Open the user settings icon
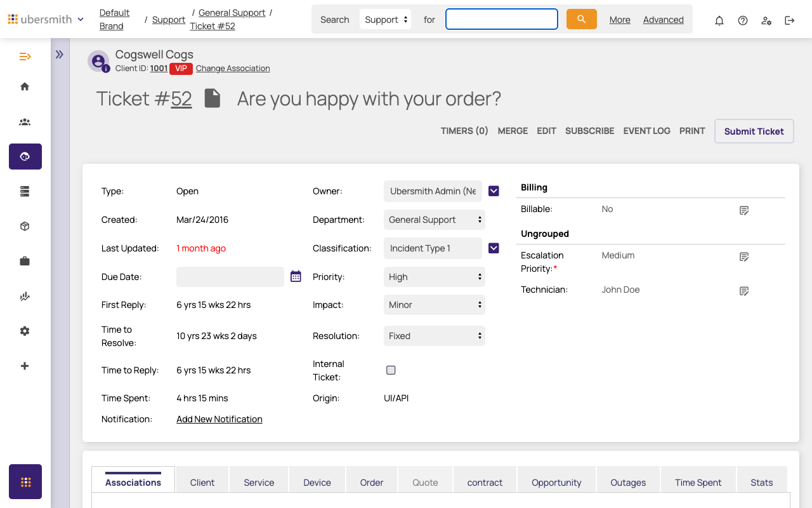This screenshot has height=508, width=812. tap(766, 20)
